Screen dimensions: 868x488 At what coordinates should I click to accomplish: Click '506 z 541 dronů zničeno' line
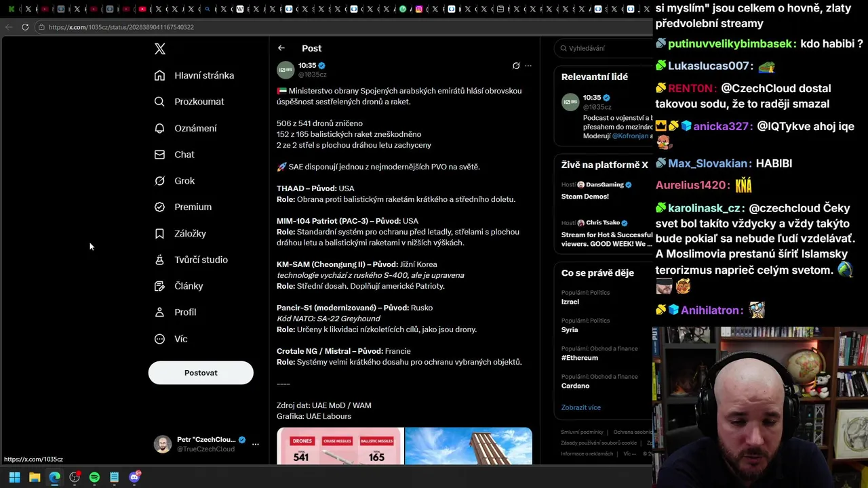[319, 123]
